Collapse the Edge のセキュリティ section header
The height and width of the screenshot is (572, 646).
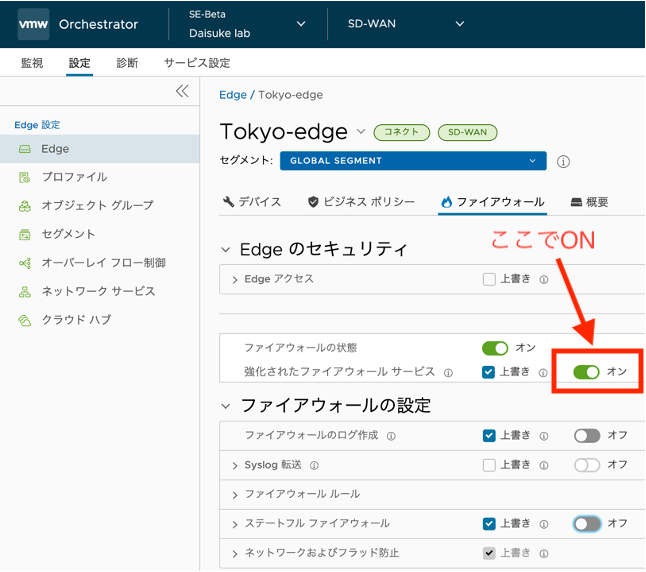(x=226, y=250)
